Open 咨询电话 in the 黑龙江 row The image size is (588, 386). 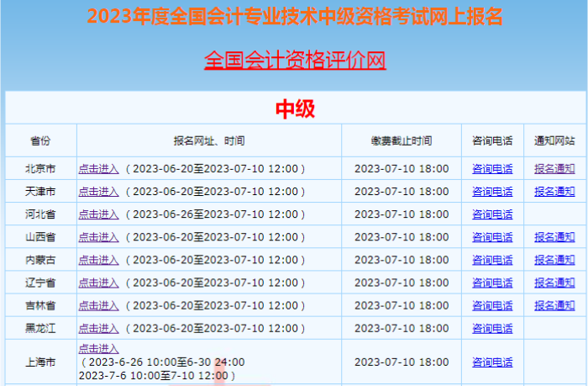(492, 328)
